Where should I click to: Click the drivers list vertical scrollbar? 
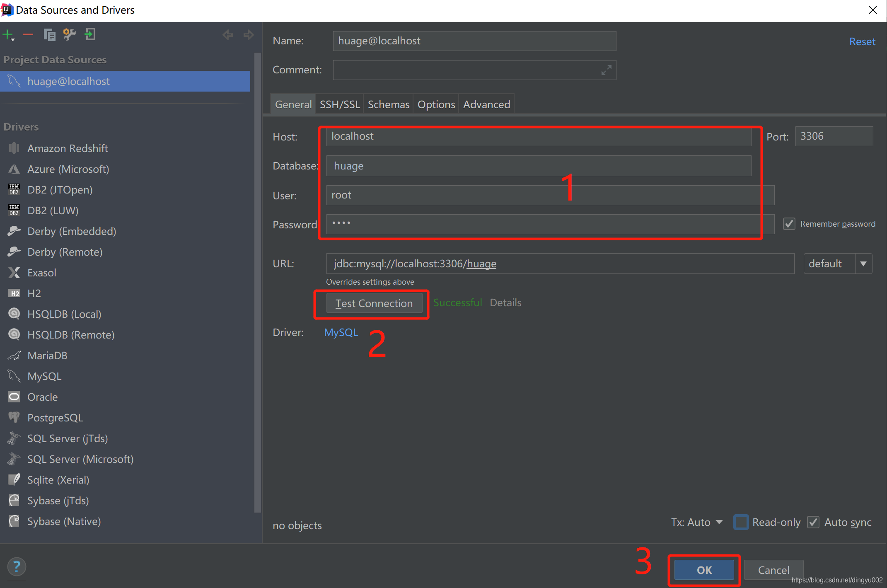coord(258,282)
